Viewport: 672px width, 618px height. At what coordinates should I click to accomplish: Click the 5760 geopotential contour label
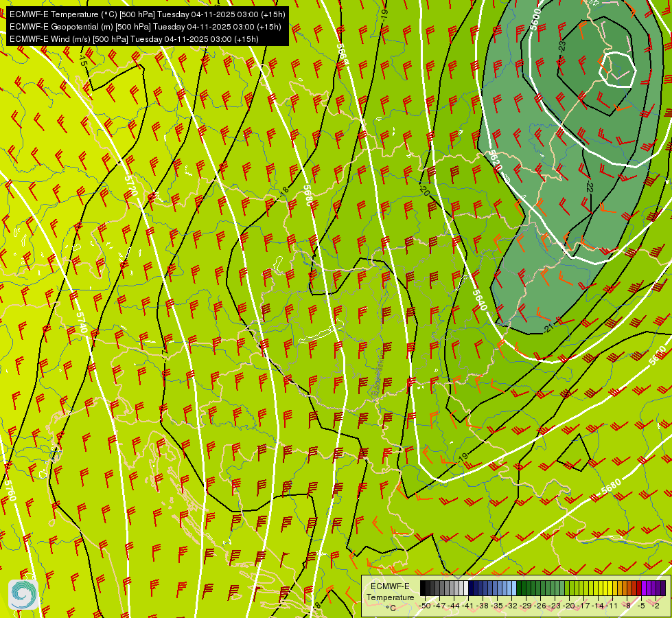pos(10,491)
